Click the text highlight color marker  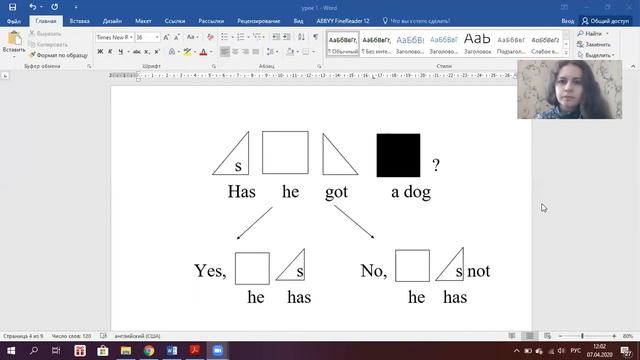point(187,52)
